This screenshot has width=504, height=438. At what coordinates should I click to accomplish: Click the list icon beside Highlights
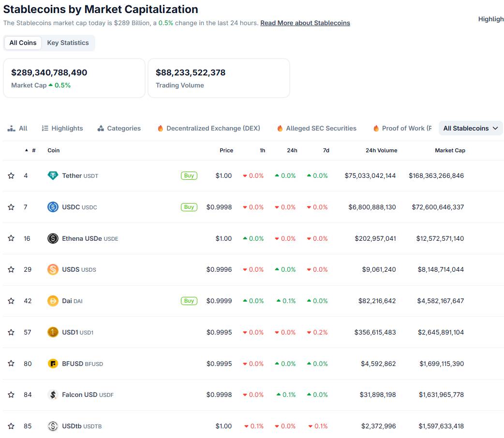(45, 128)
